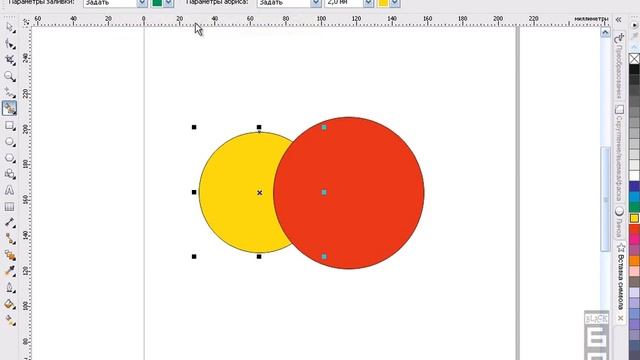Click the vertical scrollbar thumb

point(605,199)
